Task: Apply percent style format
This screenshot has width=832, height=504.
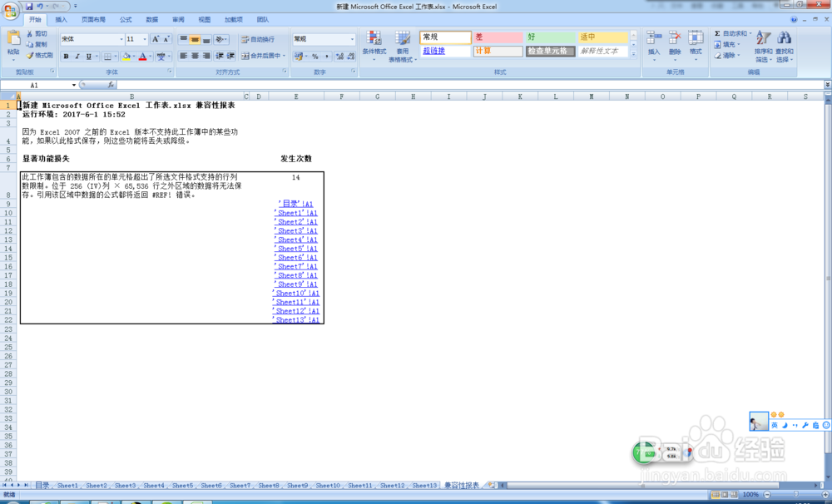Action: 315,57
